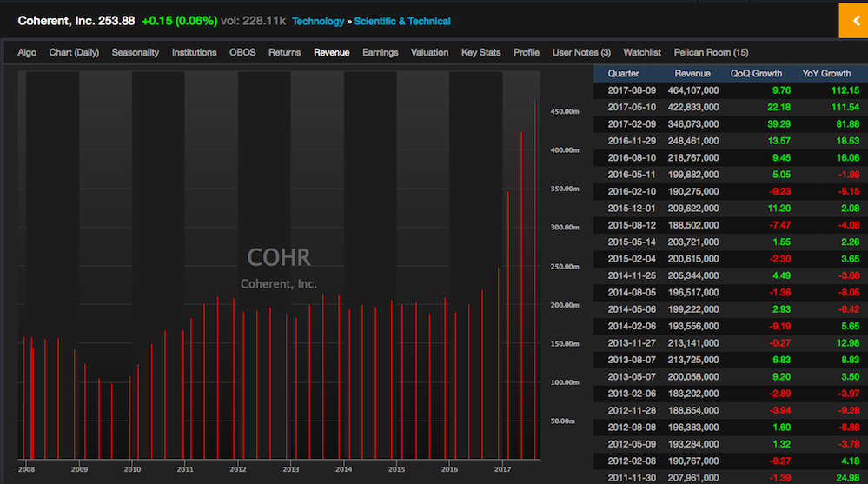Click YoY growth value 112.15
This screenshot has height=484, width=868.
pyautogui.click(x=845, y=90)
